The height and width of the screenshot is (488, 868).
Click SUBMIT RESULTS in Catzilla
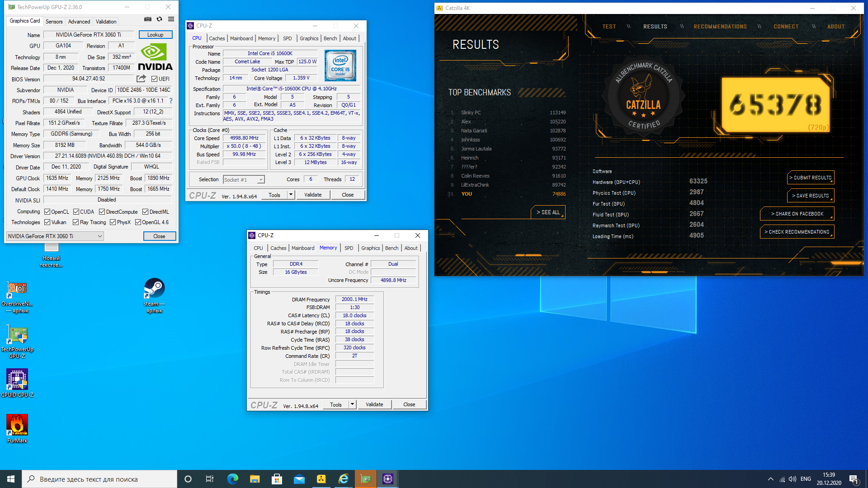810,178
